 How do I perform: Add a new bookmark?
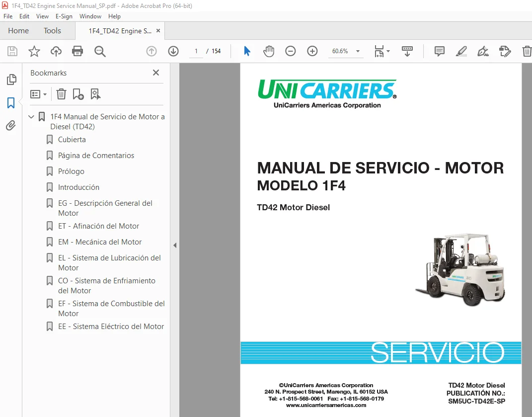click(x=78, y=94)
